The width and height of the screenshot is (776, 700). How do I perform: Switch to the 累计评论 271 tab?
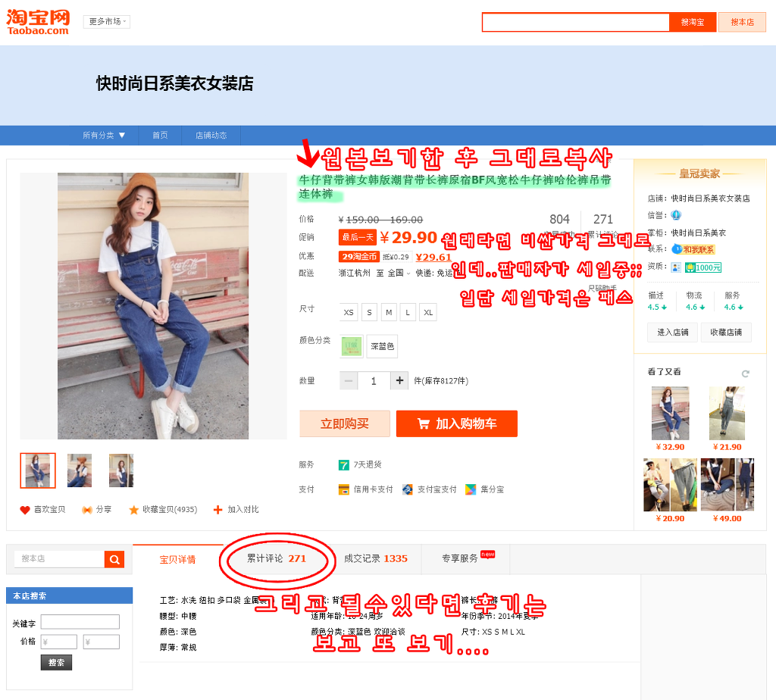point(277,558)
